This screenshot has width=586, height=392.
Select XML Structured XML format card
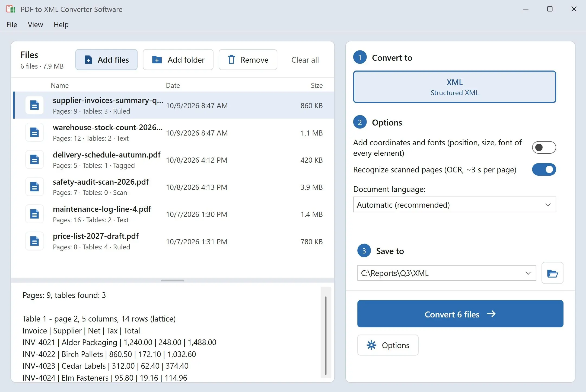point(454,87)
